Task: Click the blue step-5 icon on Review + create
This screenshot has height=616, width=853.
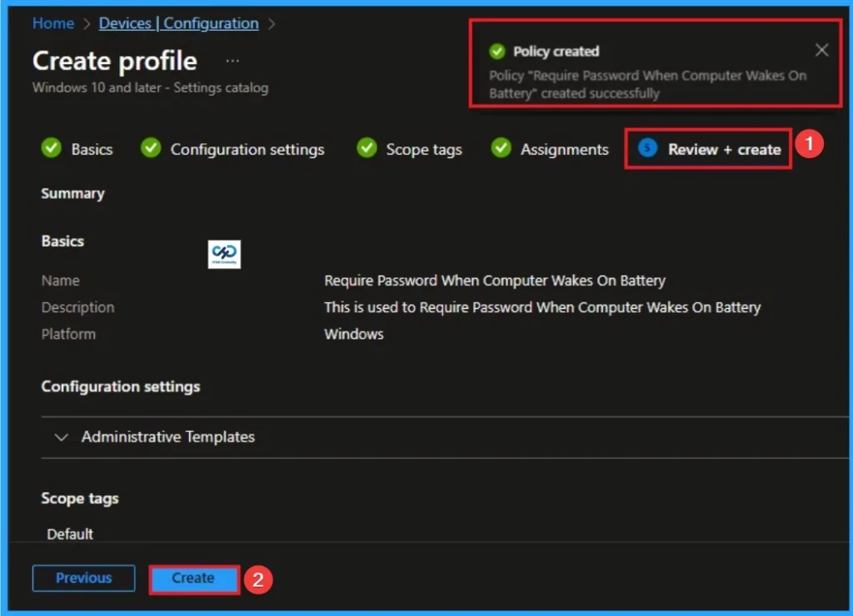Action: coord(646,148)
